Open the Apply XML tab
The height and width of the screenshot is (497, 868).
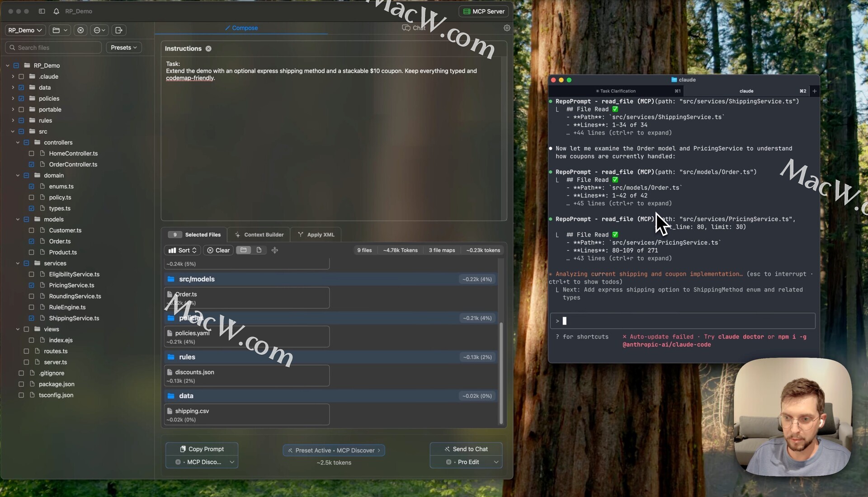[x=316, y=234]
